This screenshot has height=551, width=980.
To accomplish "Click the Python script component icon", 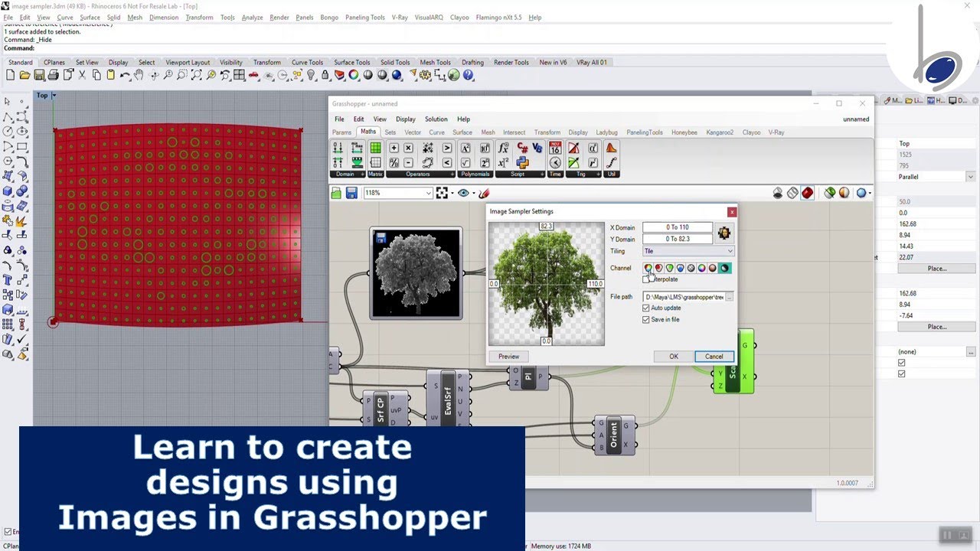I will click(x=522, y=162).
